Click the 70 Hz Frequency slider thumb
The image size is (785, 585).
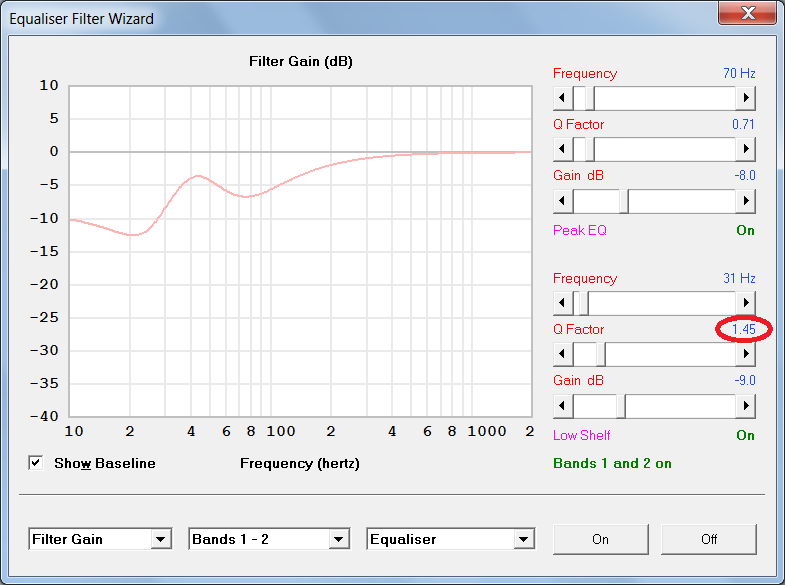click(x=590, y=98)
